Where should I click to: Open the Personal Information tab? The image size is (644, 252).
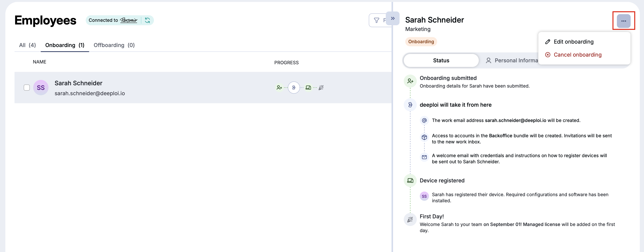tap(511, 60)
